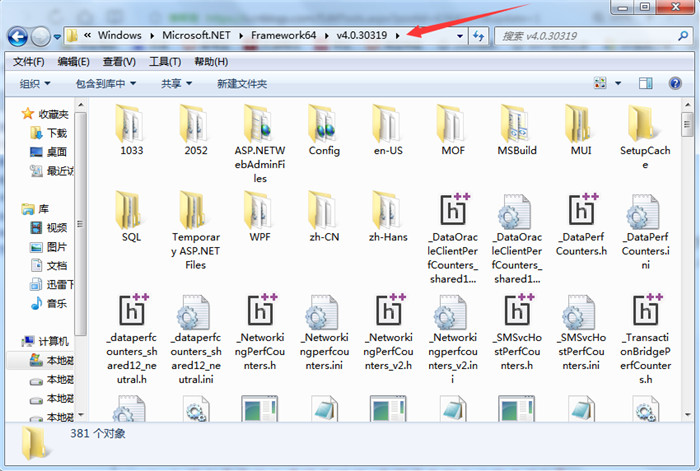Click the search v4.0.30319 input field
The height and width of the screenshot is (471, 700).
pos(588,36)
